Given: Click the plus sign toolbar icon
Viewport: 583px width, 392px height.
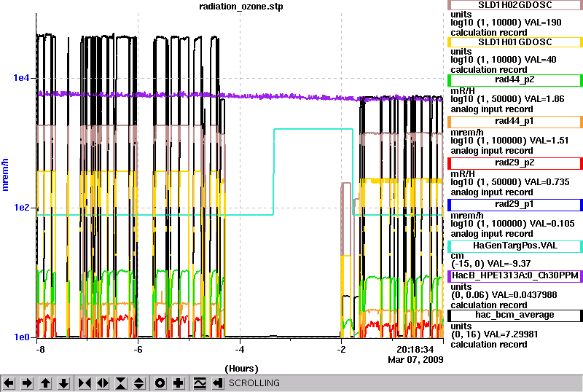Looking at the screenshot, I should [x=179, y=383].
